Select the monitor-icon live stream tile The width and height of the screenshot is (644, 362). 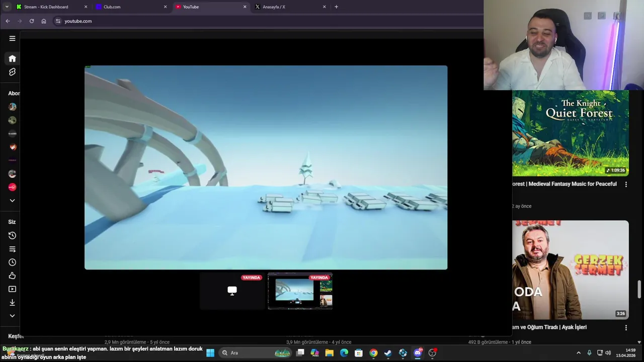tap(232, 291)
